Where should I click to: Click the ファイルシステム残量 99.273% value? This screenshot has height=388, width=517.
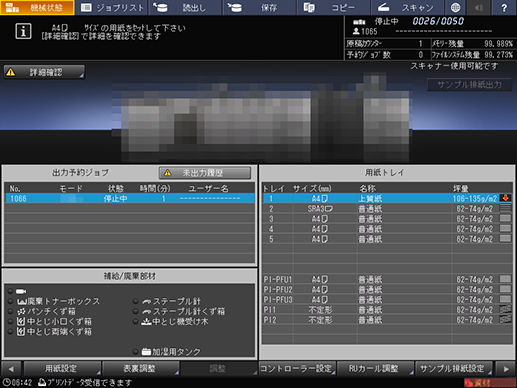click(x=498, y=55)
